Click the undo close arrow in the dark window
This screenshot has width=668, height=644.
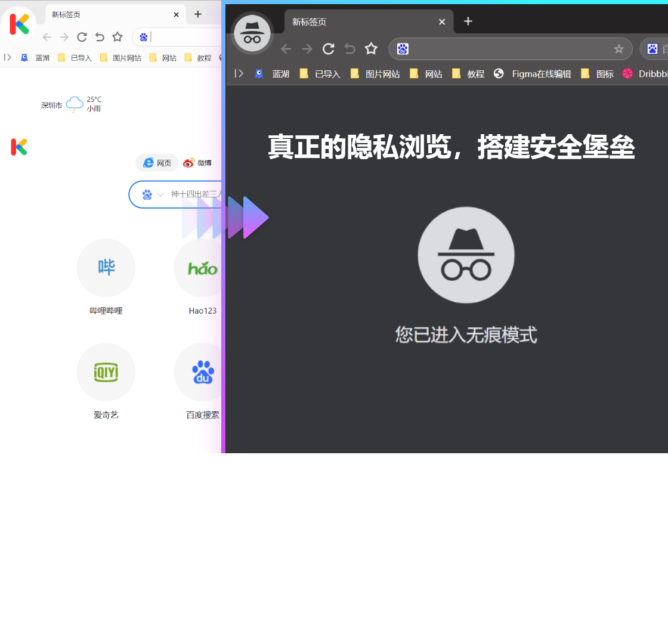[350, 49]
